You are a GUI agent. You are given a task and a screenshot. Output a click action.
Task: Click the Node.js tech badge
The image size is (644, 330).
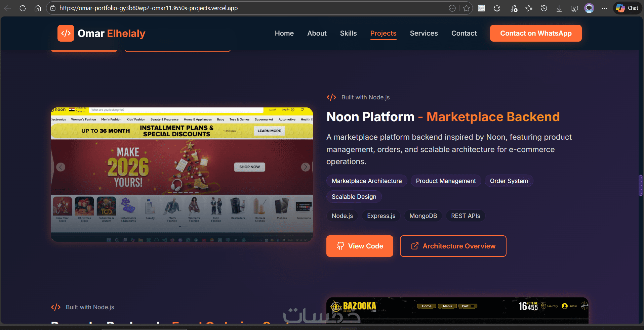[342, 216]
